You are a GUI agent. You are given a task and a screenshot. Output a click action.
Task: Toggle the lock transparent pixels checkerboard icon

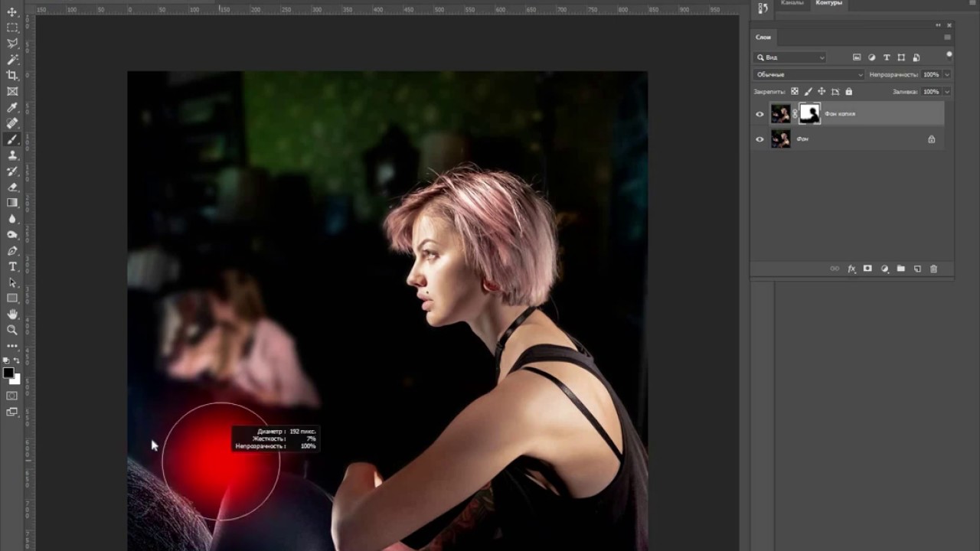click(x=795, y=92)
